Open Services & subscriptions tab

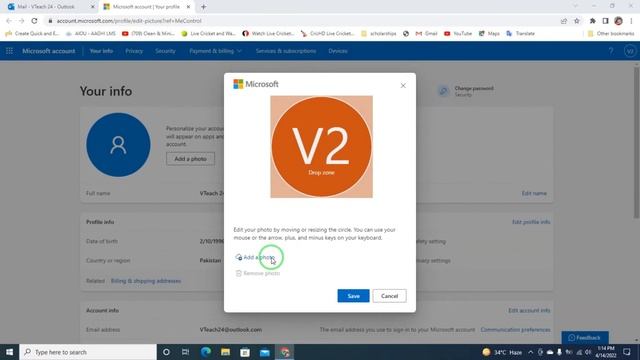pos(286,51)
